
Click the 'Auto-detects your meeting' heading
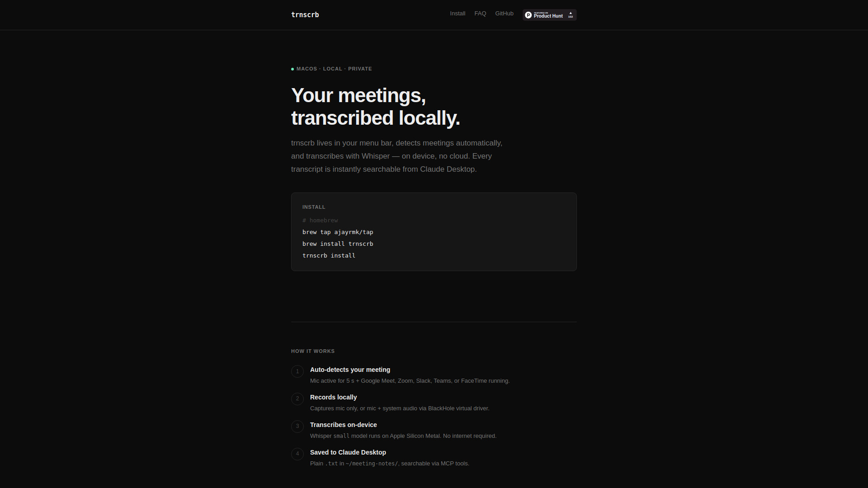coord(350,370)
